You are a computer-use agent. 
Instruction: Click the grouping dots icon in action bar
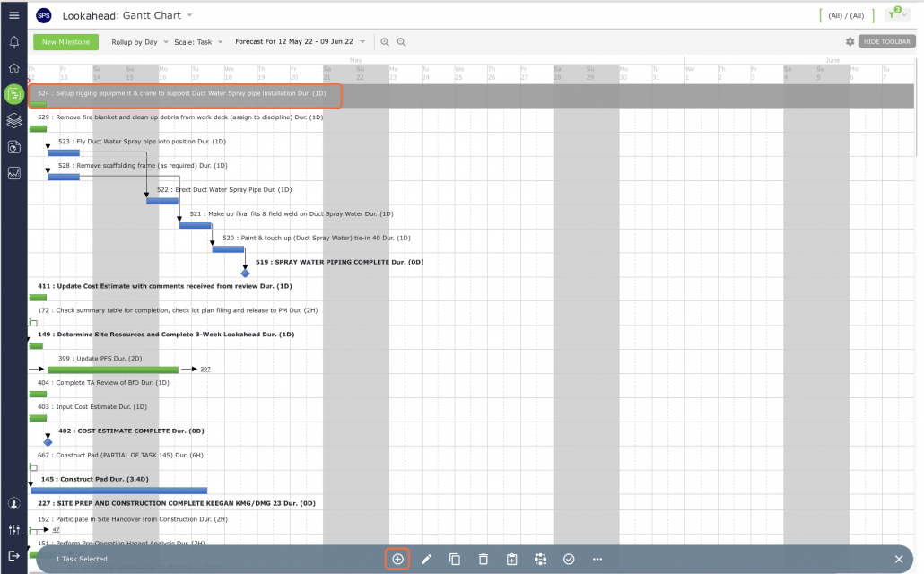540,560
